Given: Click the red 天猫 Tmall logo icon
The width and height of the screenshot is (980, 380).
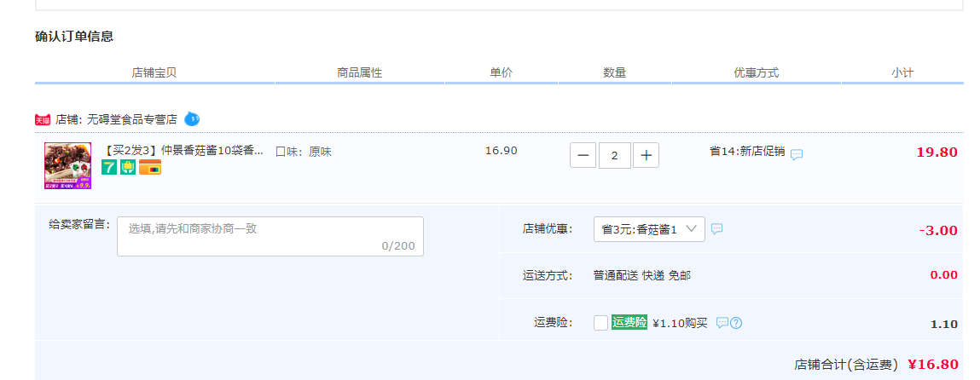Looking at the screenshot, I should pos(43,119).
